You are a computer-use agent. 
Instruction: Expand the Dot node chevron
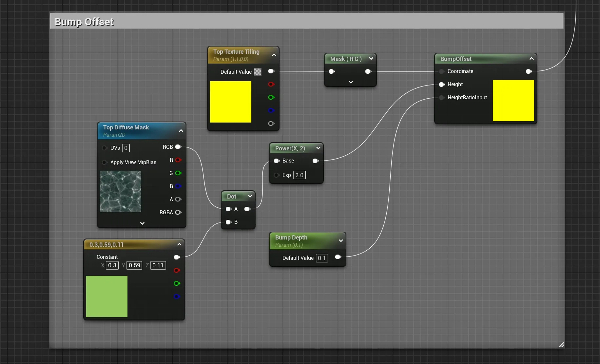[x=250, y=196]
